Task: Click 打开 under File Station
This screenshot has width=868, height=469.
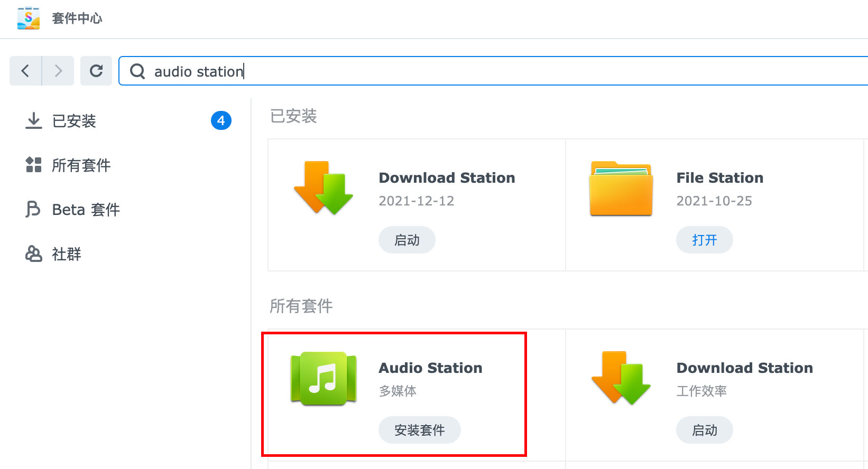Action: [x=704, y=240]
